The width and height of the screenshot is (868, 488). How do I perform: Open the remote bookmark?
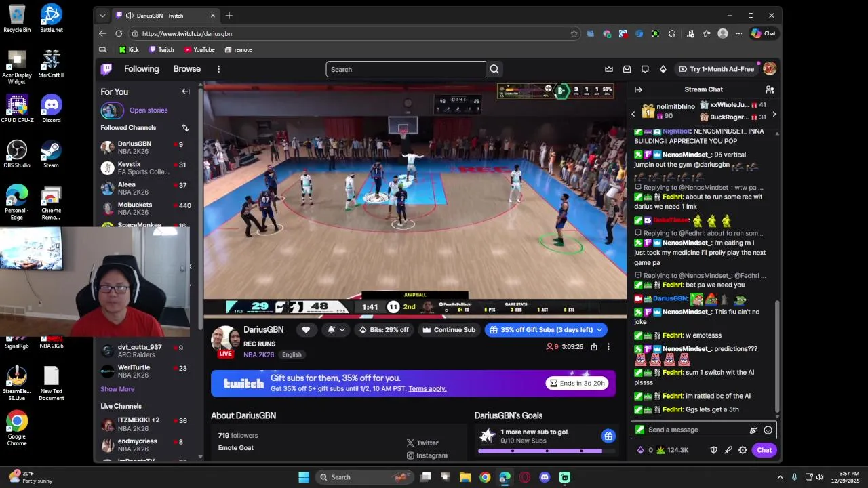pyautogui.click(x=239, y=49)
